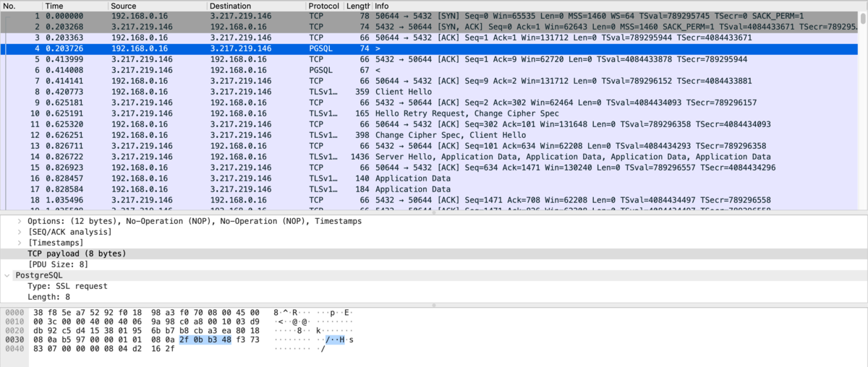The height and width of the screenshot is (367, 868).
Task: Sort packets by the No. column header
Action: [22, 6]
